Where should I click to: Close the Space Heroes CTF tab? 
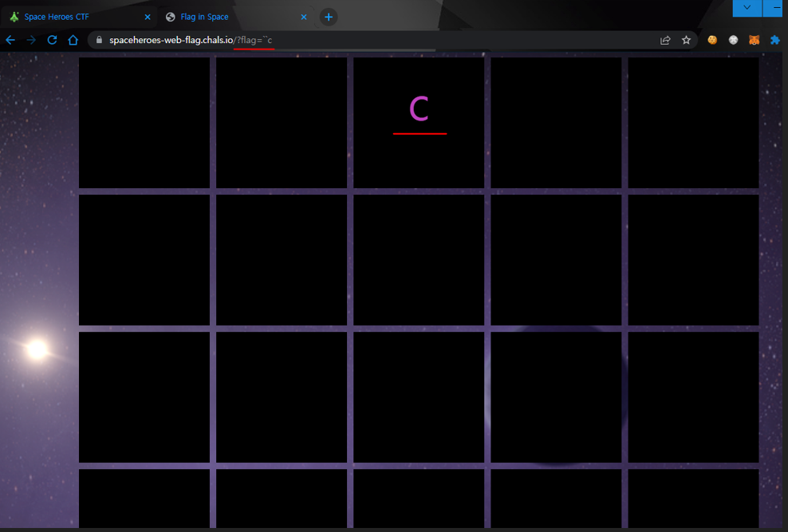[x=148, y=17]
